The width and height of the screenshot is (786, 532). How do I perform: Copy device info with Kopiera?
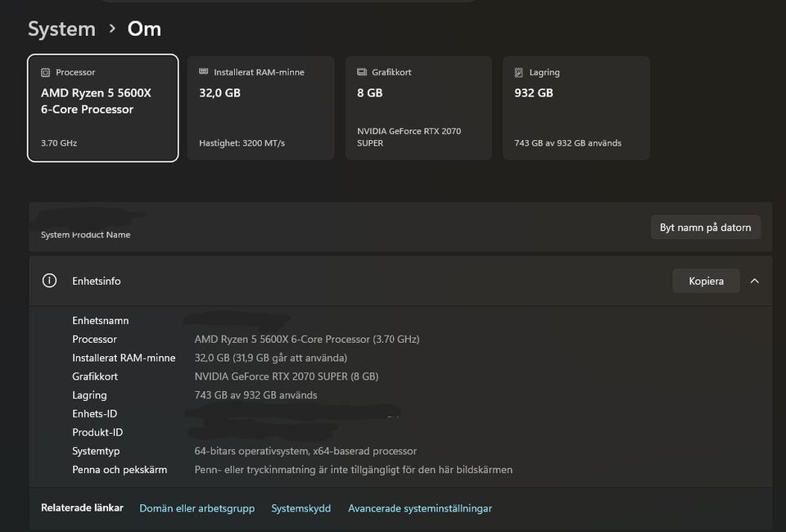tap(706, 281)
